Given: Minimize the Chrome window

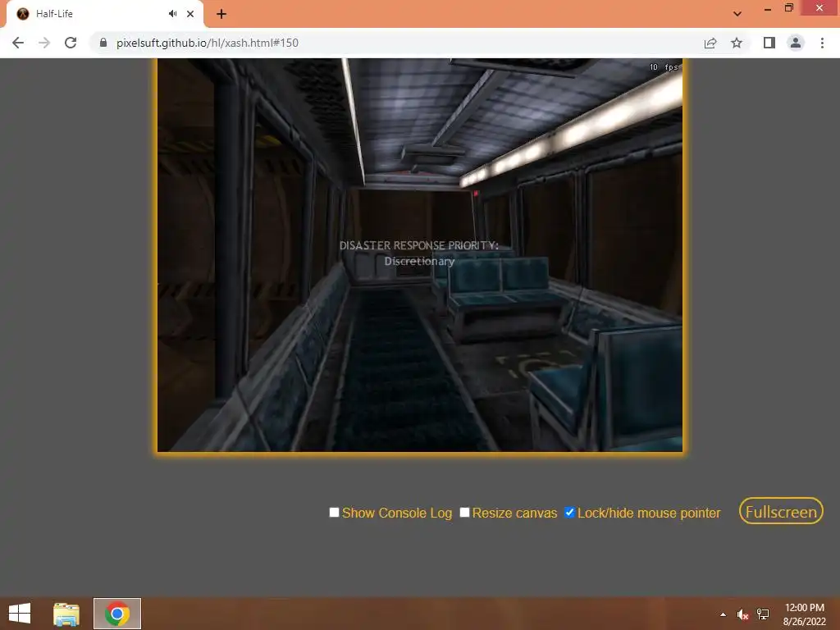Looking at the screenshot, I should coord(768,8).
